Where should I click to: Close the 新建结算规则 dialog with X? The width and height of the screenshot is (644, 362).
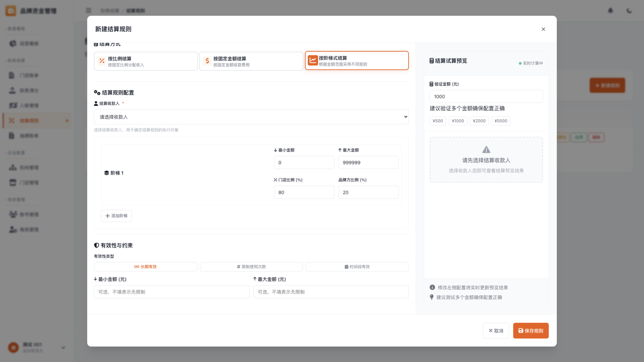(543, 29)
